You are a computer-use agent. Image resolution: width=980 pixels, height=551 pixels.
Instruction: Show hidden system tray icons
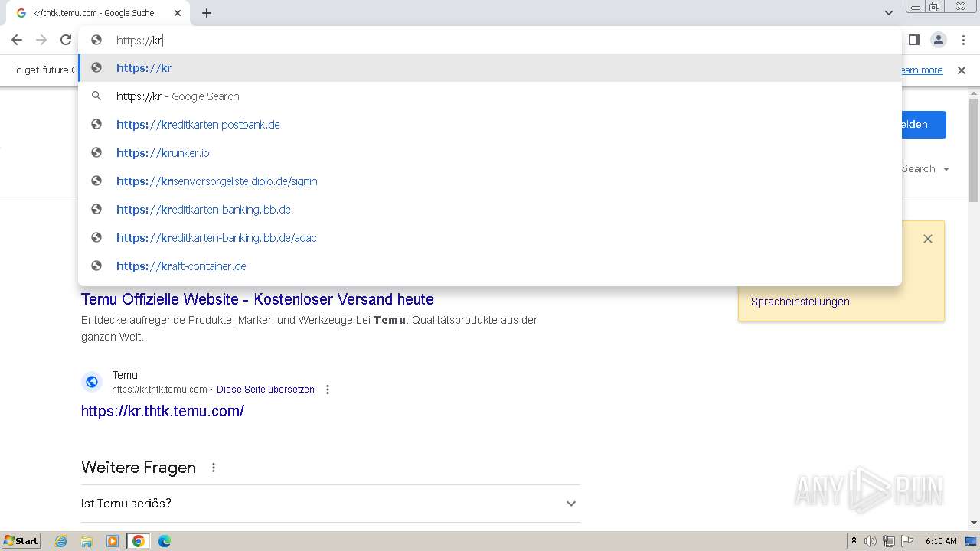(x=854, y=541)
